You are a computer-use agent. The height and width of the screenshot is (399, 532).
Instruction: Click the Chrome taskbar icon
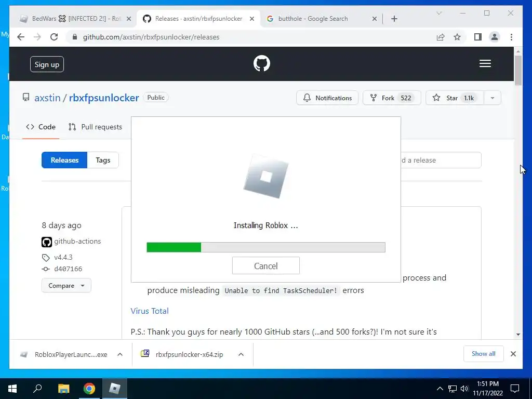pyautogui.click(x=89, y=389)
